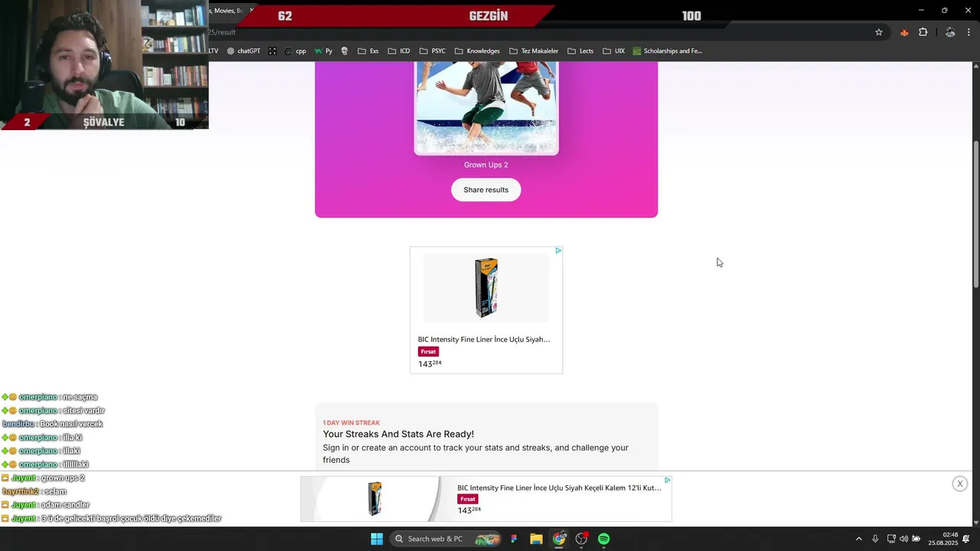Click the price 143 in square ad
The height and width of the screenshot is (551, 980).
(430, 364)
